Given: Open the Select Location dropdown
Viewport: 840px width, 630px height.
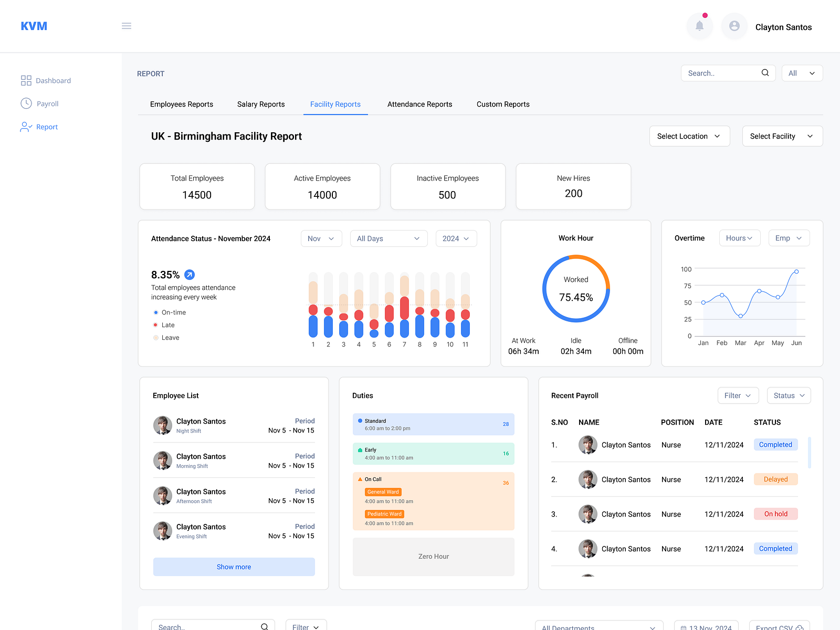Looking at the screenshot, I should 689,136.
